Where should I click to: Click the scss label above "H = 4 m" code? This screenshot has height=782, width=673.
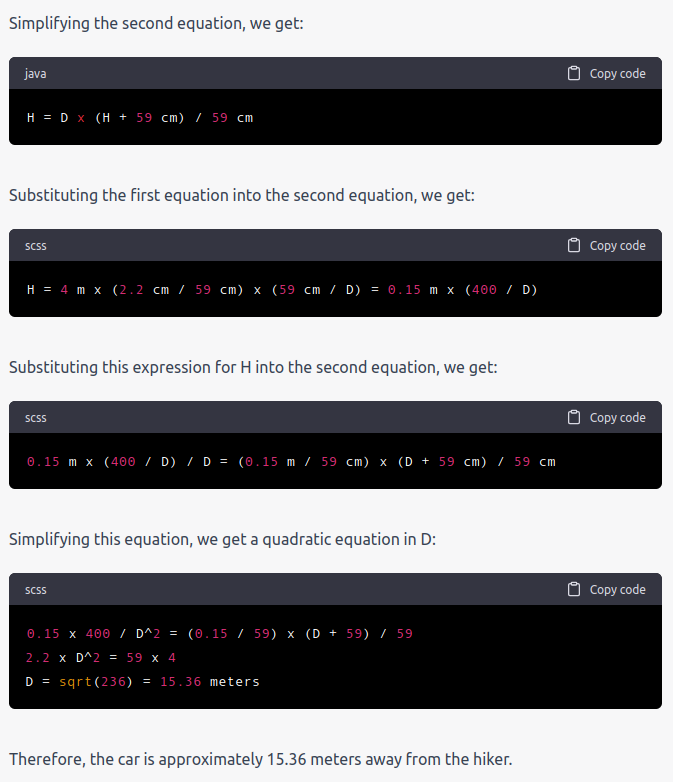pyautogui.click(x=35, y=246)
